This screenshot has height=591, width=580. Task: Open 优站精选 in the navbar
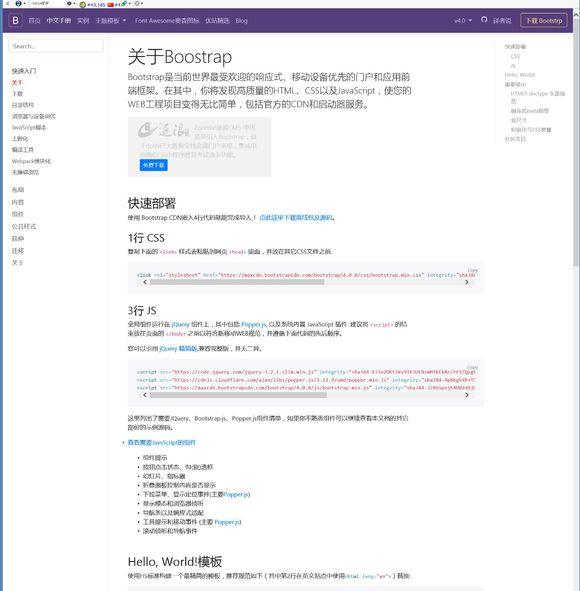[217, 21]
